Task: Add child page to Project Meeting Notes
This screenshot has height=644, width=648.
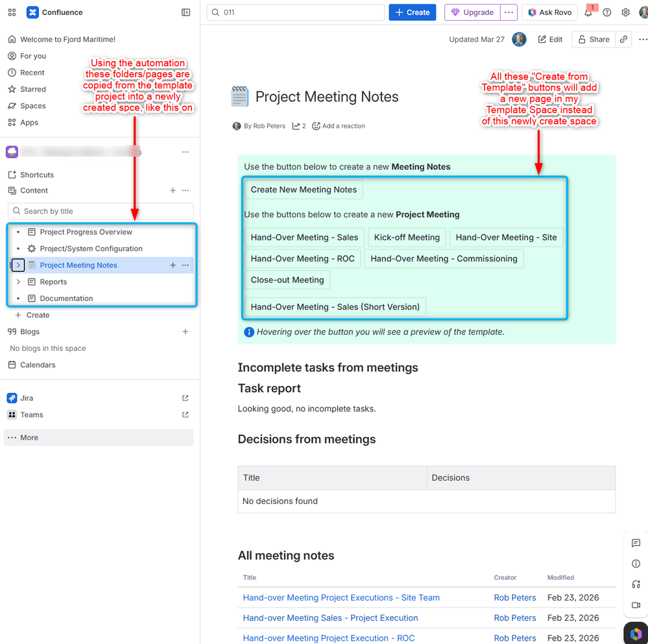Action: click(173, 265)
